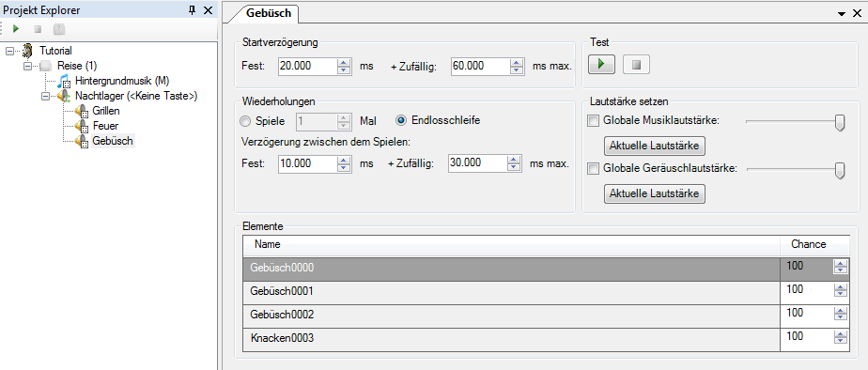The image size is (868, 370).
Task: Switch to the Gebüsch tab
Action: pyautogui.click(x=268, y=13)
